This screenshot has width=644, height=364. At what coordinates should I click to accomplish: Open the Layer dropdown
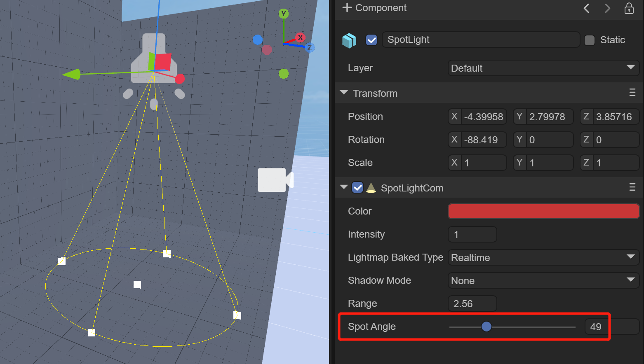coord(543,68)
